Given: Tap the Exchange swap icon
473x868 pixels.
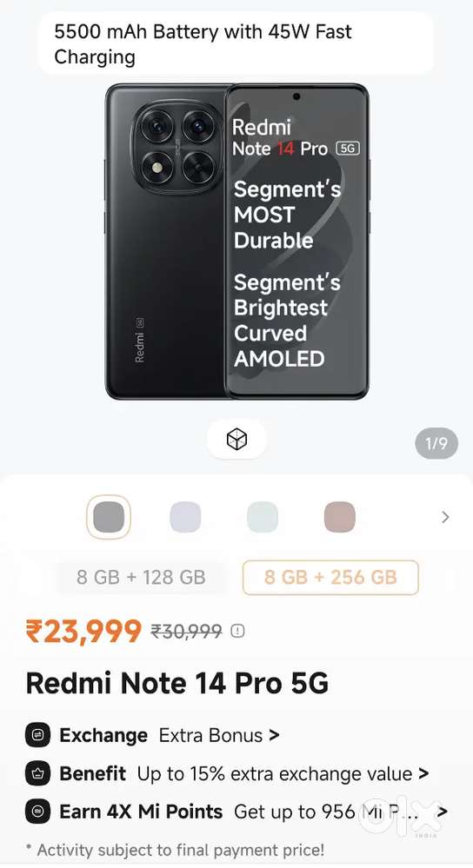Looking at the screenshot, I should pyautogui.click(x=38, y=736).
